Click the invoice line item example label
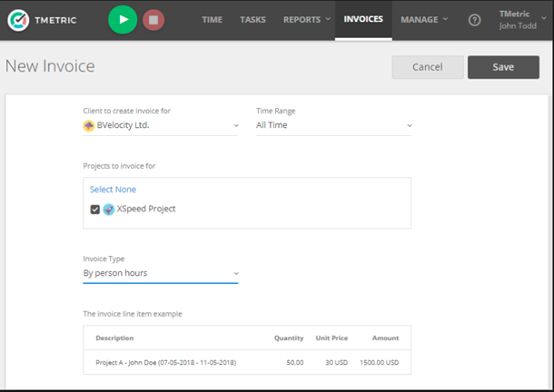Viewport: 554px width, 392px height. pyautogui.click(x=133, y=314)
